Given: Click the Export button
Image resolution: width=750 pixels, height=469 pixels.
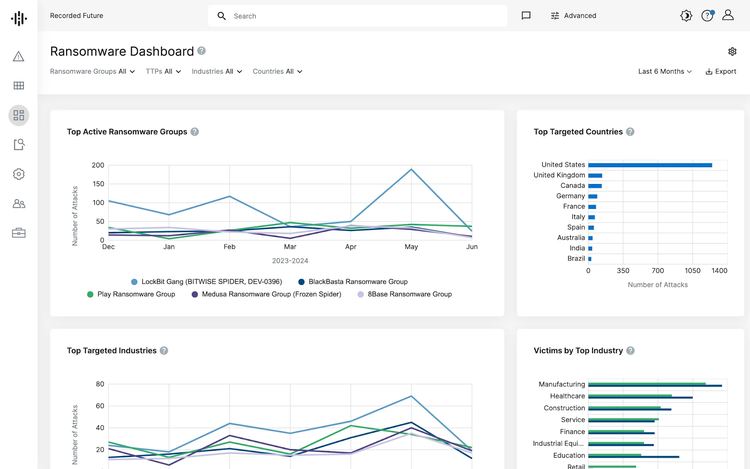Looking at the screenshot, I should pyautogui.click(x=721, y=71).
